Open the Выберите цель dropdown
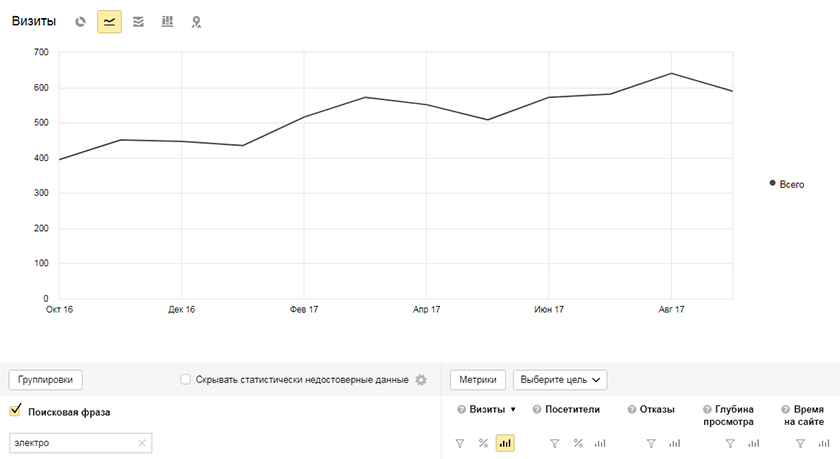The width and height of the screenshot is (840, 459). pos(559,380)
